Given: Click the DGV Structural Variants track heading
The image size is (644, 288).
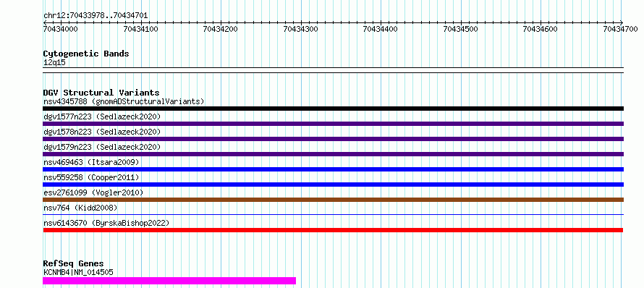Looking at the screenshot, I should tap(101, 93).
